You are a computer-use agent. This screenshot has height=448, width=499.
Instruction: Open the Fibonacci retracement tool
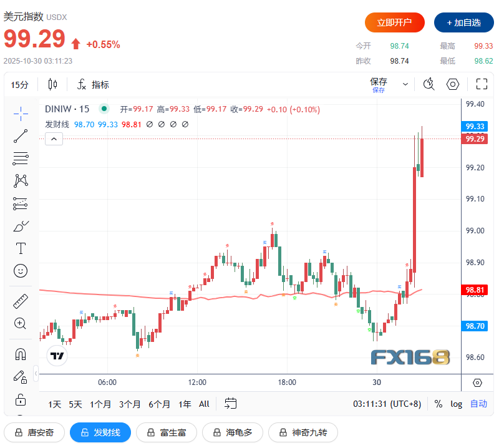pos(21,158)
